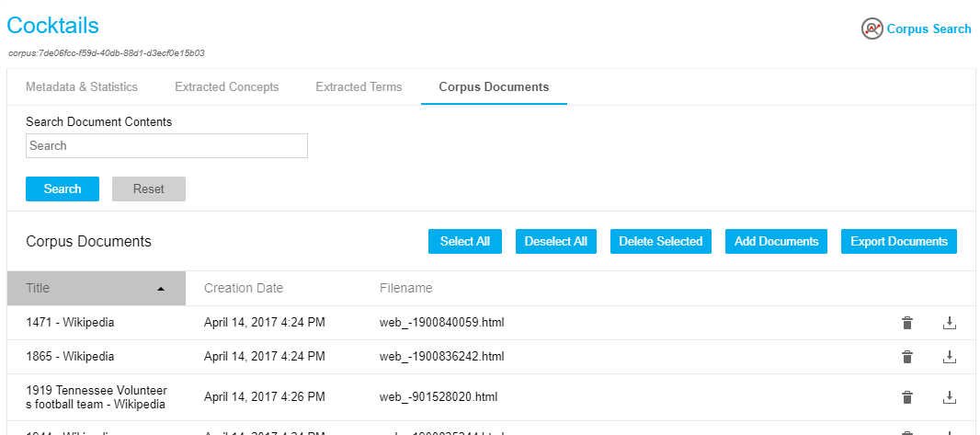Viewport: 980px width, 435px height.
Task: Sort documents by Filename column
Action: pos(405,289)
